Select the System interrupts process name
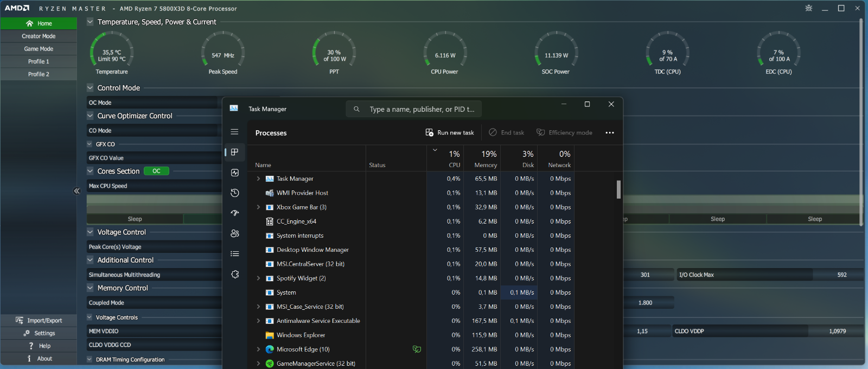The height and width of the screenshot is (369, 868). tap(300, 236)
